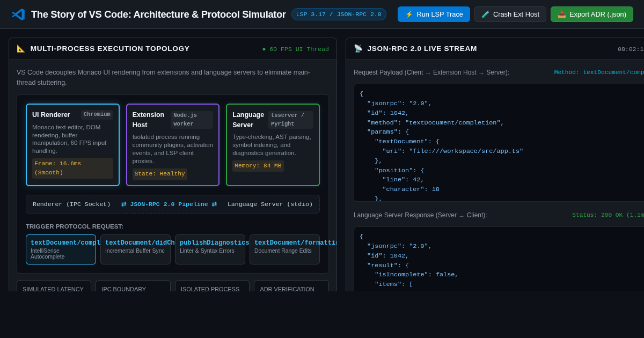The width and height of the screenshot is (644, 338).
Task: Click the Multi-Process Execution Topology heading
Action: (110, 49)
